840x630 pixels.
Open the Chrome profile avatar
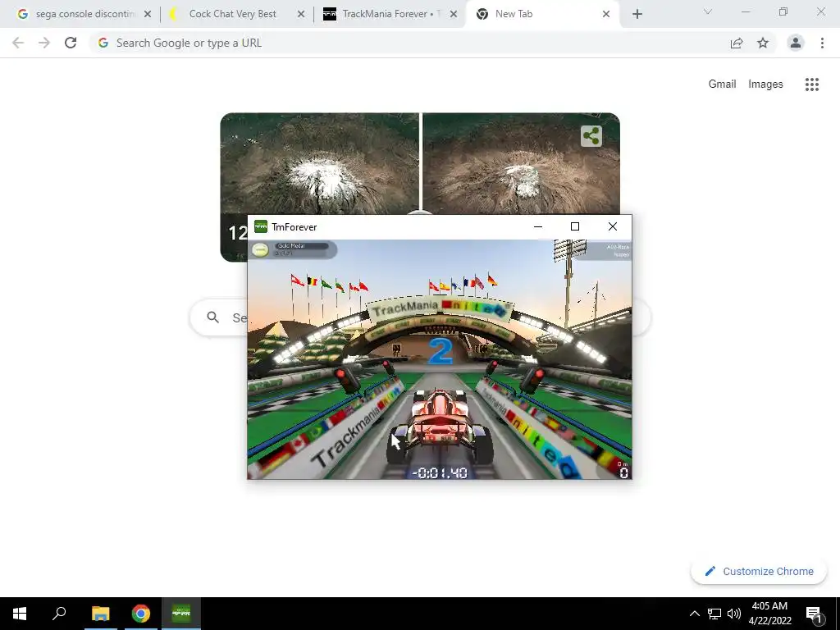click(796, 43)
